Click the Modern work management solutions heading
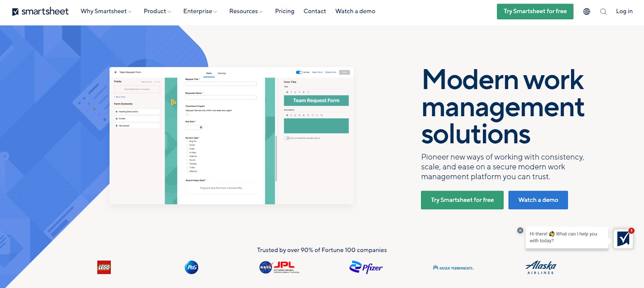644x288 pixels. [x=503, y=107]
